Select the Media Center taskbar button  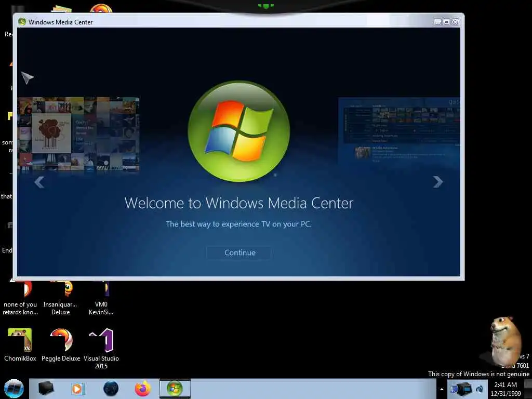[175, 389]
